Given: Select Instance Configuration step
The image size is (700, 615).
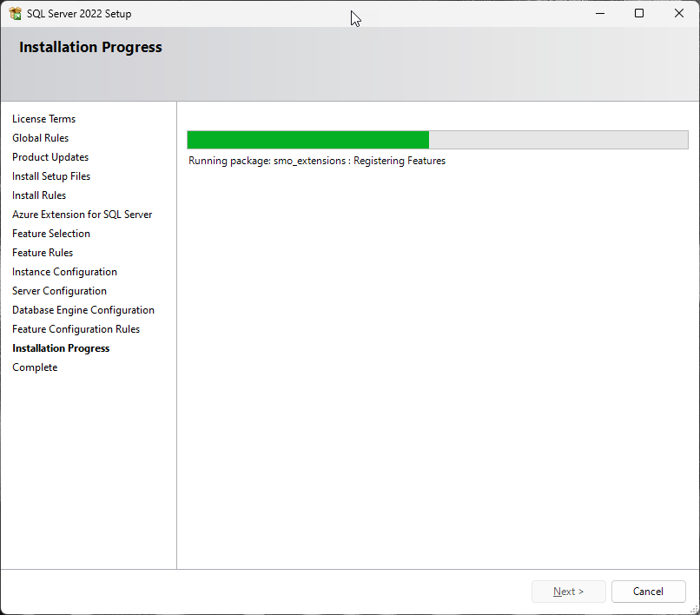Looking at the screenshot, I should coord(64,272).
